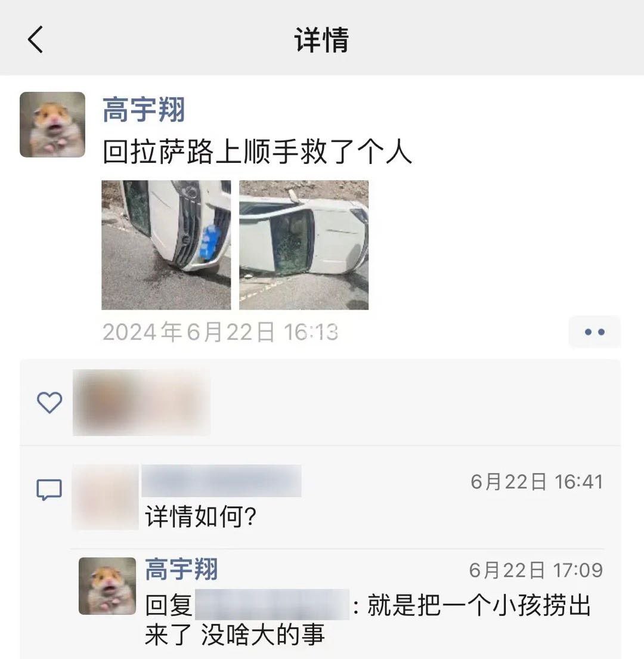Image resolution: width=644 pixels, height=659 pixels.
Task: Open 高宇翔 profile name at top
Action: (x=144, y=110)
